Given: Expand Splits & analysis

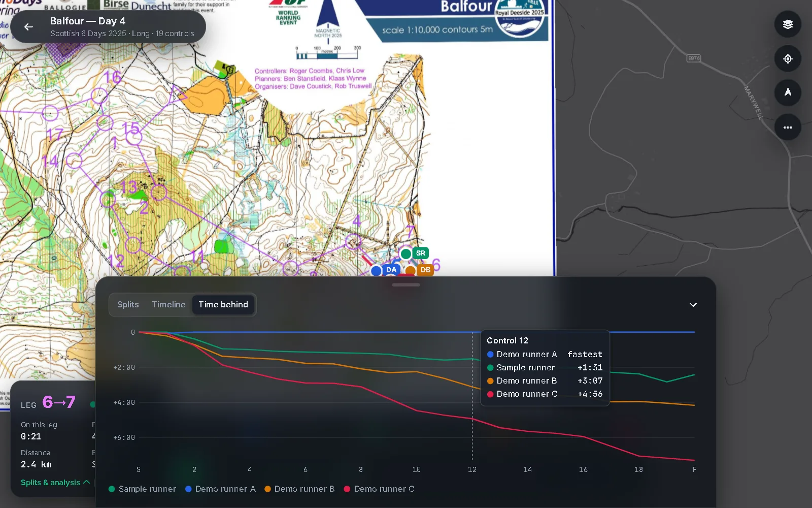Looking at the screenshot, I should pyautogui.click(x=55, y=483).
